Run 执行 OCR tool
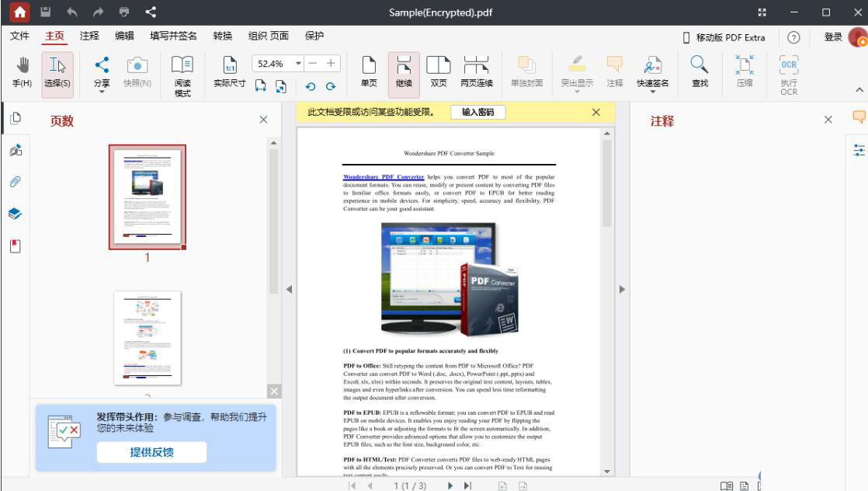This screenshot has height=491, width=868. (789, 76)
